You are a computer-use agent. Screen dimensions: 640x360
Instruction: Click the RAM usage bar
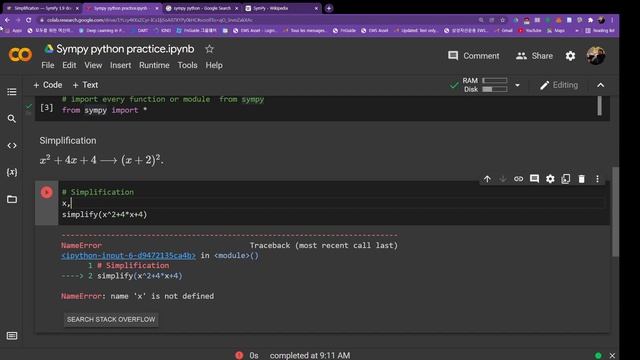tap(495, 81)
